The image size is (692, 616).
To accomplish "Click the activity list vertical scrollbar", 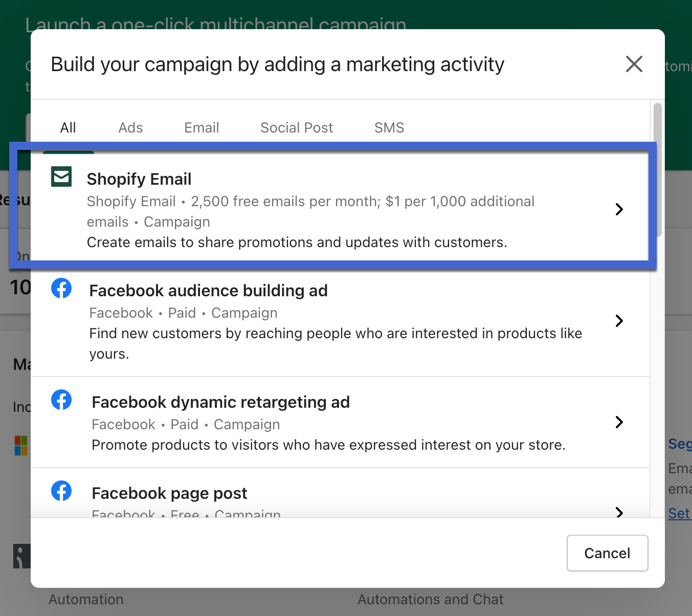I will (657, 170).
